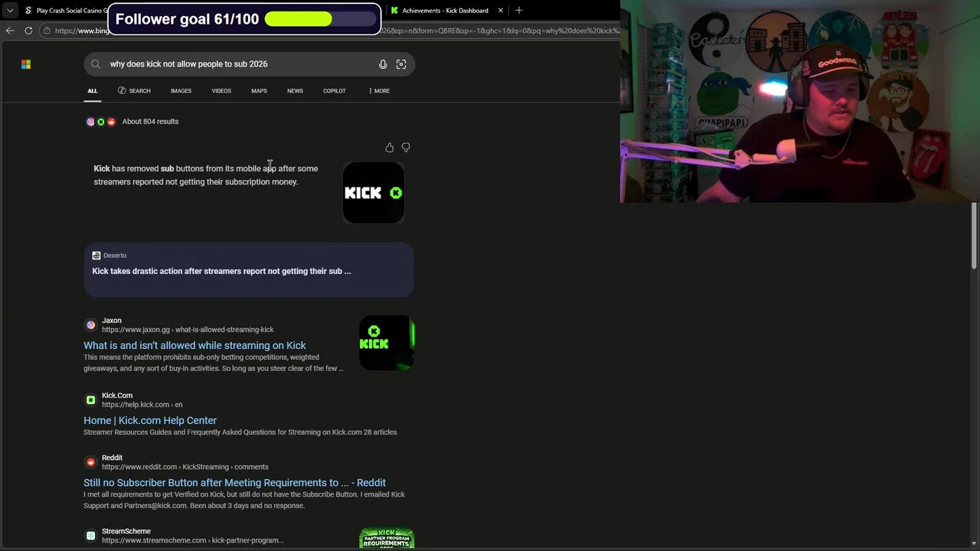Click the source icons beside results count
This screenshot has height=551, width=980.
point(100,122)
